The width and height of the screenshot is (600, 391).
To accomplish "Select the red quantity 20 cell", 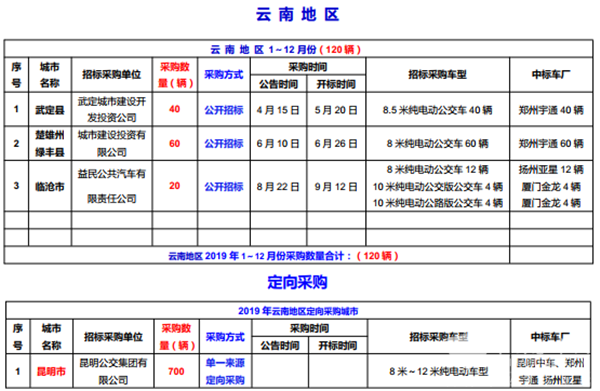I will tap(174, 186).
